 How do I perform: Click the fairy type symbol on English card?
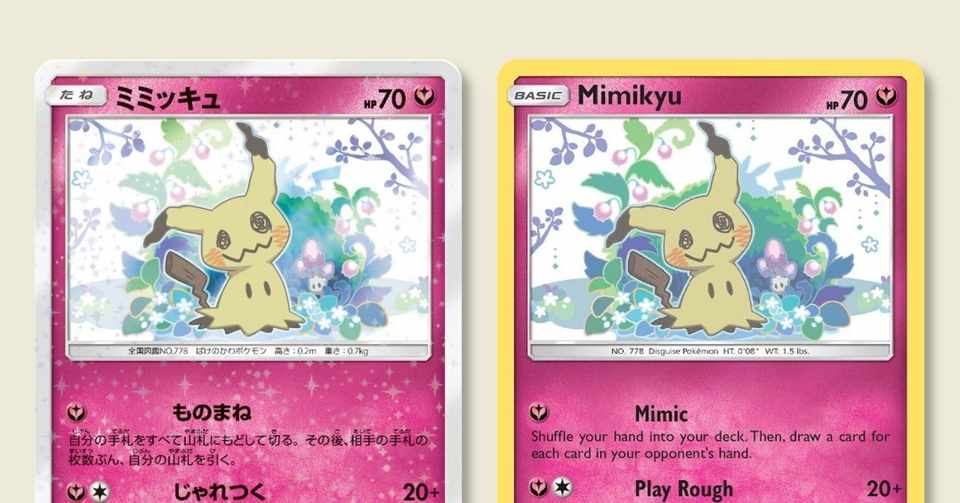tap(886, 96)
